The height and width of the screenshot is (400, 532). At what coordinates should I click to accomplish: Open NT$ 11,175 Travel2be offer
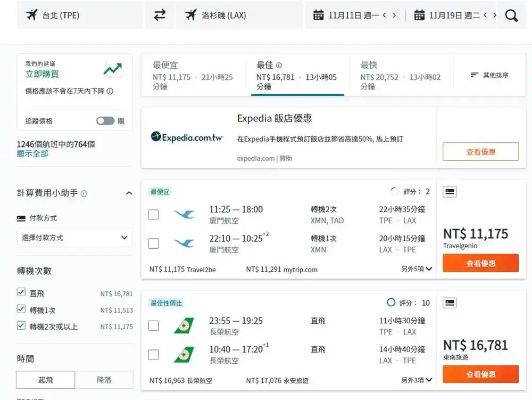pos(182,270)
